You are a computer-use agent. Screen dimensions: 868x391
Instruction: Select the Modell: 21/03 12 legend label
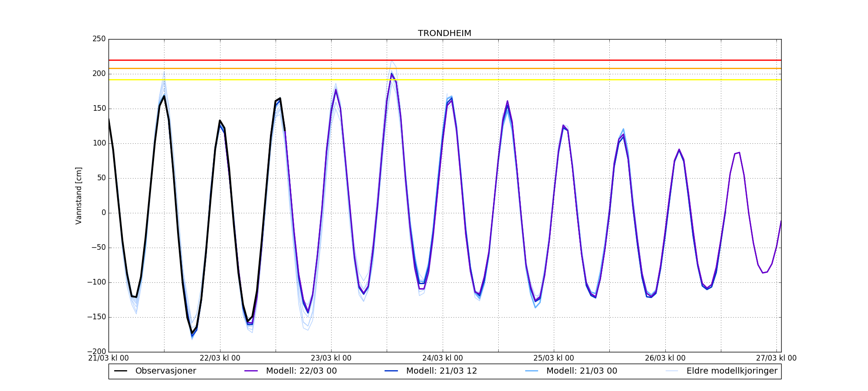442,371
